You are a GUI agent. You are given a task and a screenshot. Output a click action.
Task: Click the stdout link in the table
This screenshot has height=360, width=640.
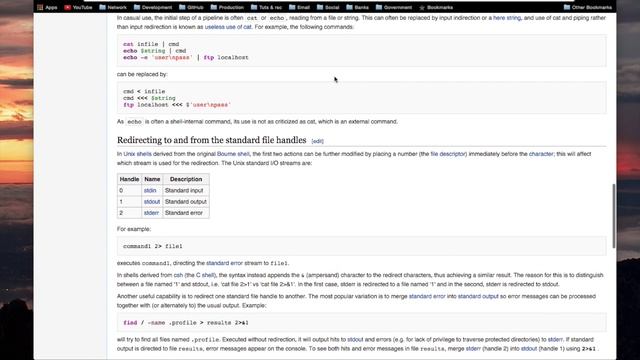(x=152, y=202)
